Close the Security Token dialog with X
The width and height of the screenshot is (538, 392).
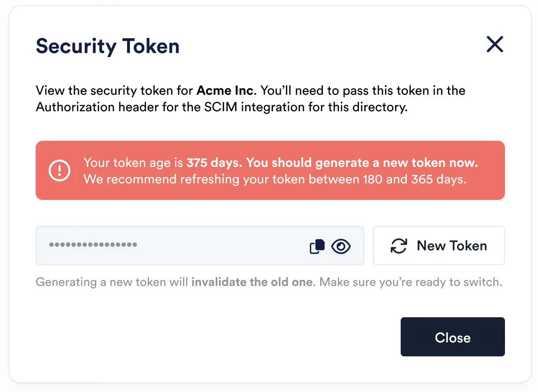click(495, 44)
